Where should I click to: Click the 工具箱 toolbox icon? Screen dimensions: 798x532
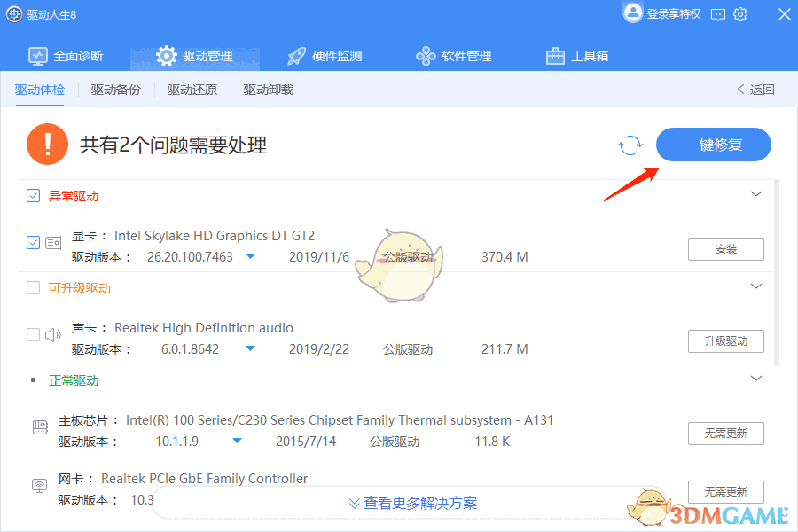[x=555, y=56]
